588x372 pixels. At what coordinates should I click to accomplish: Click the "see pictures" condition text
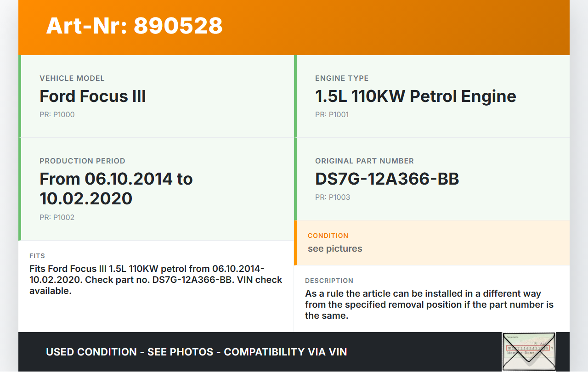(335, 248)
